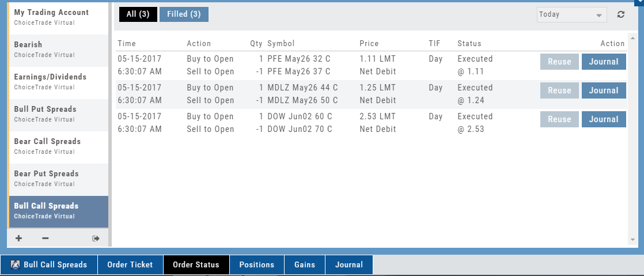Open the Journal tab in bottom bar

pyautogui.click(x=349, y=265)
